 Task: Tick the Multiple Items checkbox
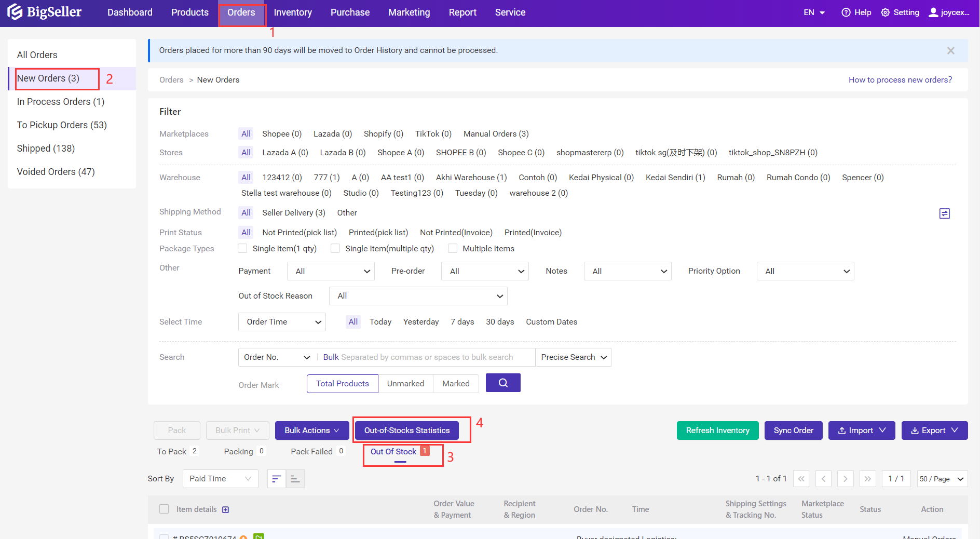453,248
